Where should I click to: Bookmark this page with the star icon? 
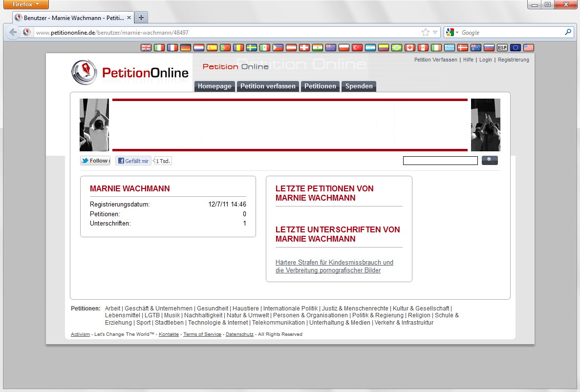pyautogui.click(x=426, y=32)
